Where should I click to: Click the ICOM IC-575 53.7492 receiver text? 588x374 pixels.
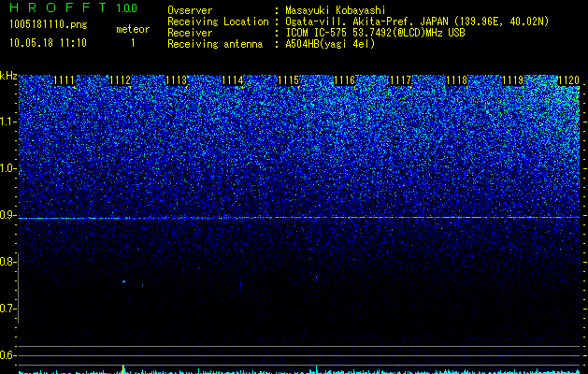375,33
